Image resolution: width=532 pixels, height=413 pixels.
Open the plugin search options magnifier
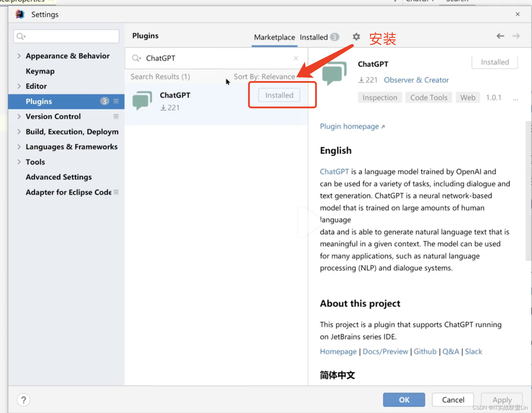tap(136, 58)
